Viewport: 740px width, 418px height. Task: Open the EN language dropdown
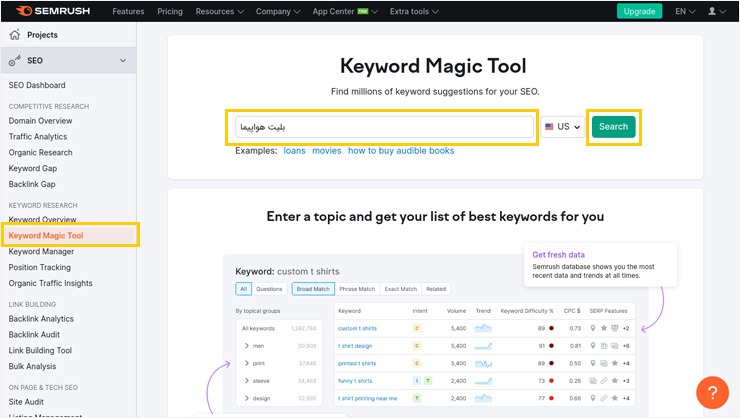point(685,11)
